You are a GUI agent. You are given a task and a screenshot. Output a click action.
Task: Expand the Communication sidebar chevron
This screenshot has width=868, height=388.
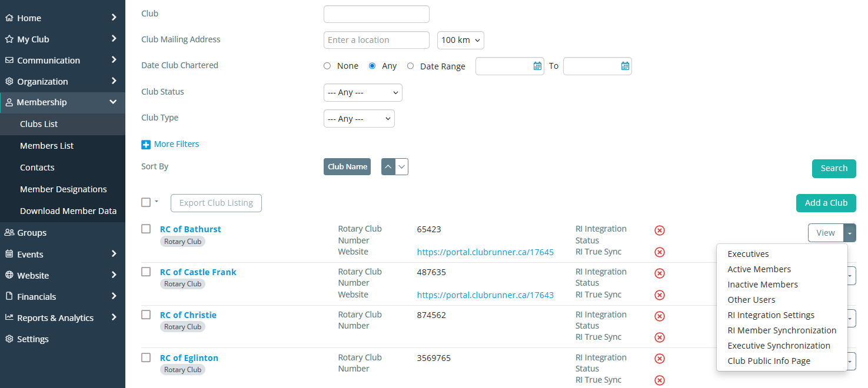(x=114, y=60)
